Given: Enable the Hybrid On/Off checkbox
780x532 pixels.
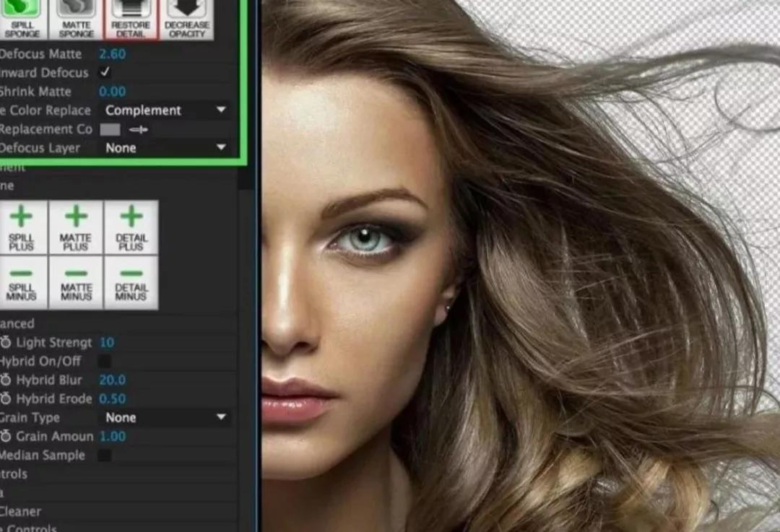Looking at the screenshot, I should (x=105, y=361).
